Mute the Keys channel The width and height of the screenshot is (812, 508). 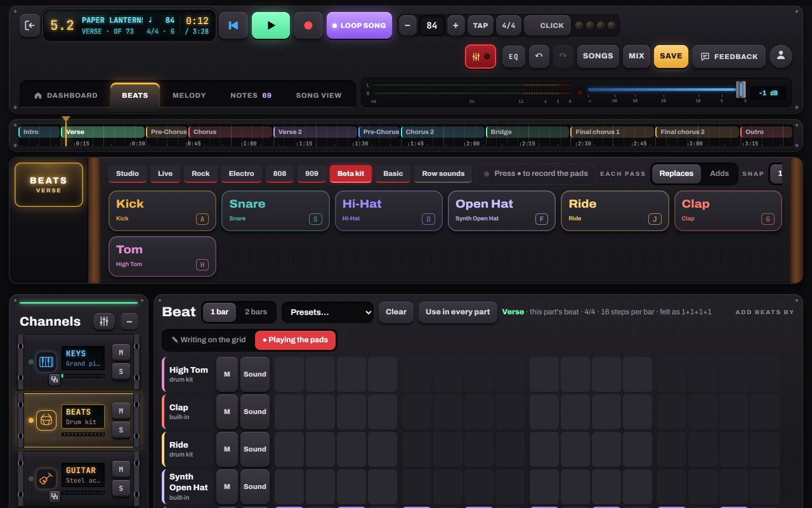click(x=121, y=352)
